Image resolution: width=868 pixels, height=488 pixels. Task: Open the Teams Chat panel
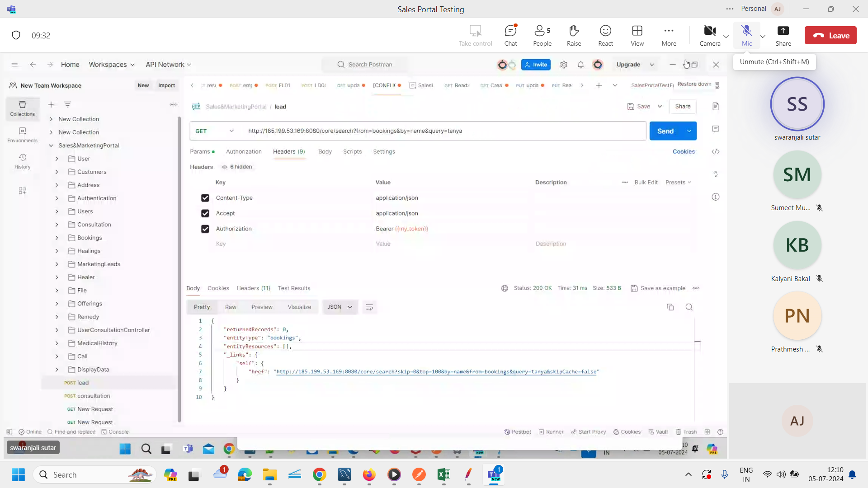click(x=510, y=35)
